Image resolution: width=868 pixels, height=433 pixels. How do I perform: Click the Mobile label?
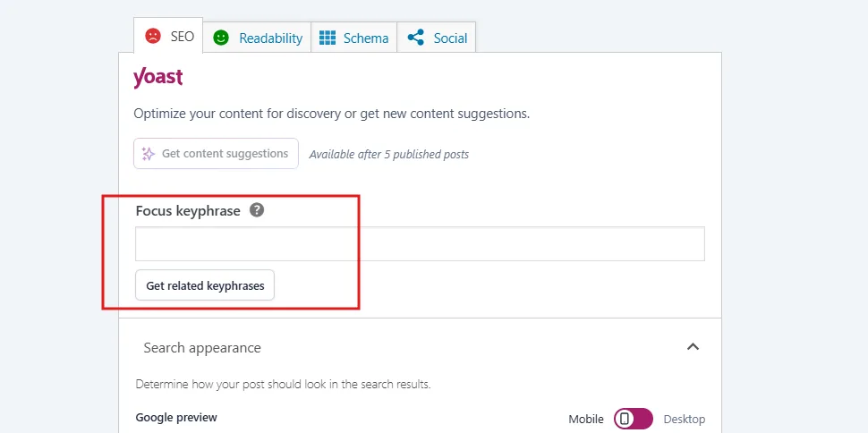point(586,420)
